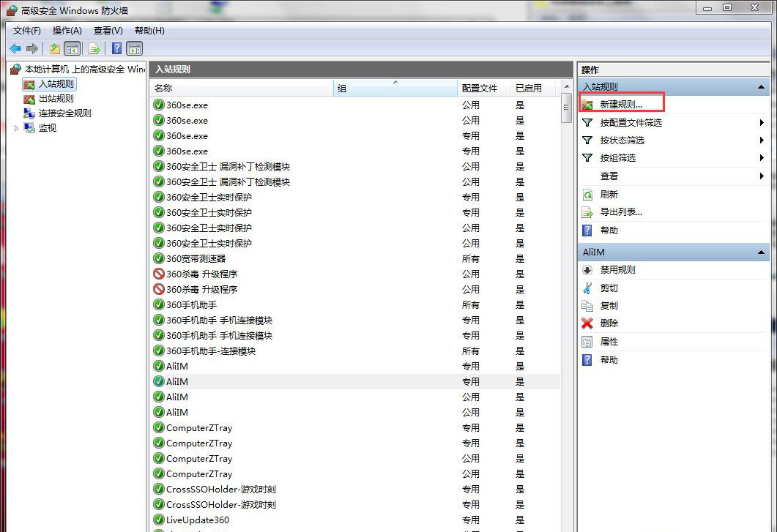This screenshot has height=532, width=777.
Task: Click the scissors Cut (剪切) icon
Action: click(x=587, y=288)
